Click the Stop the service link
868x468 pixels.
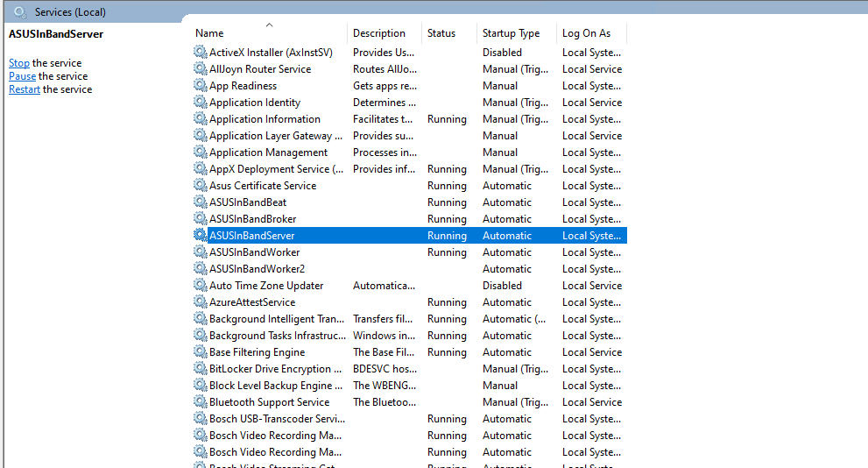click(x=19, y=63)
